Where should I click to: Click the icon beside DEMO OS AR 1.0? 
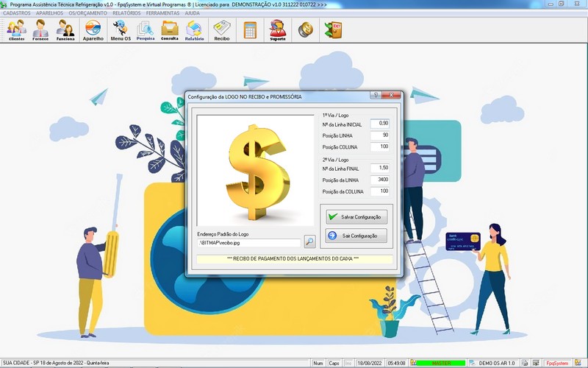(x=473, y=363)
